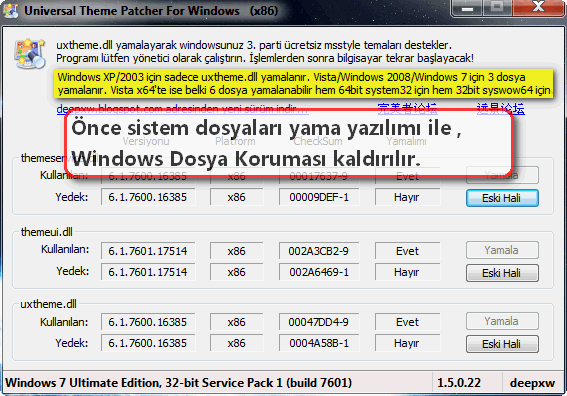The width and height of the screenshot is (567, 396).
Task: Click Evet patched status for uxtheme.dll
Action: (x=408, y=322)
